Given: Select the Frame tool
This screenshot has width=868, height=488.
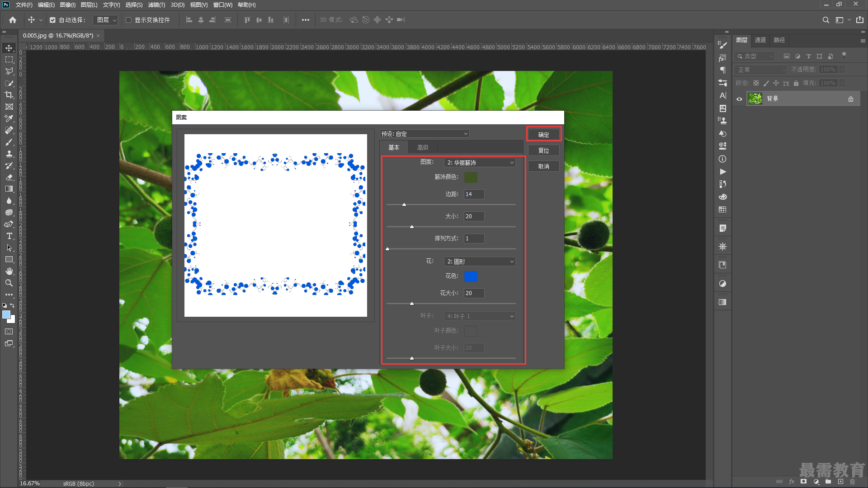Looking at the screenshot, I should point(9,107).
